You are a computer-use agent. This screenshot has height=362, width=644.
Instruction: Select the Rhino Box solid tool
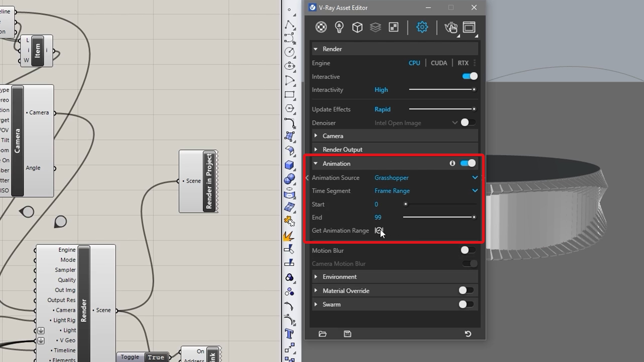click(290, 165)
